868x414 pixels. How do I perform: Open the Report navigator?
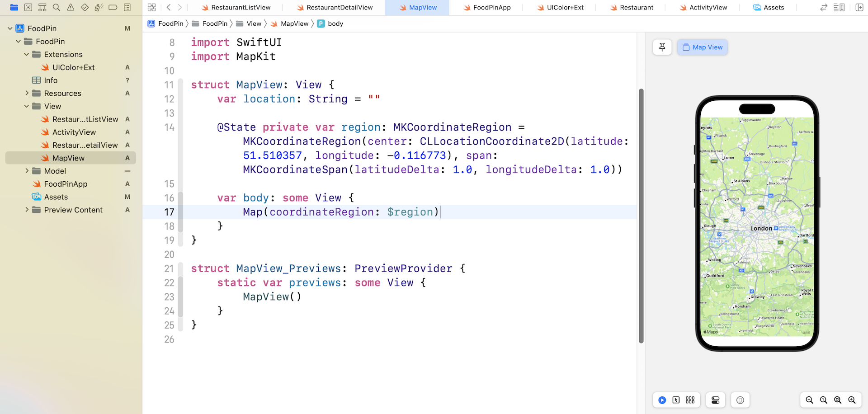pyautogui.click(x=127, y=7)
